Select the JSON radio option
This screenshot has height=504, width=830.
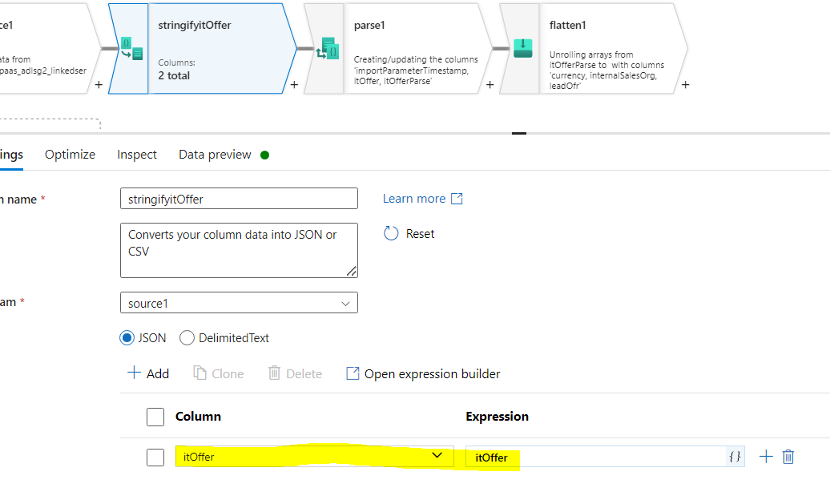(127, 338)
